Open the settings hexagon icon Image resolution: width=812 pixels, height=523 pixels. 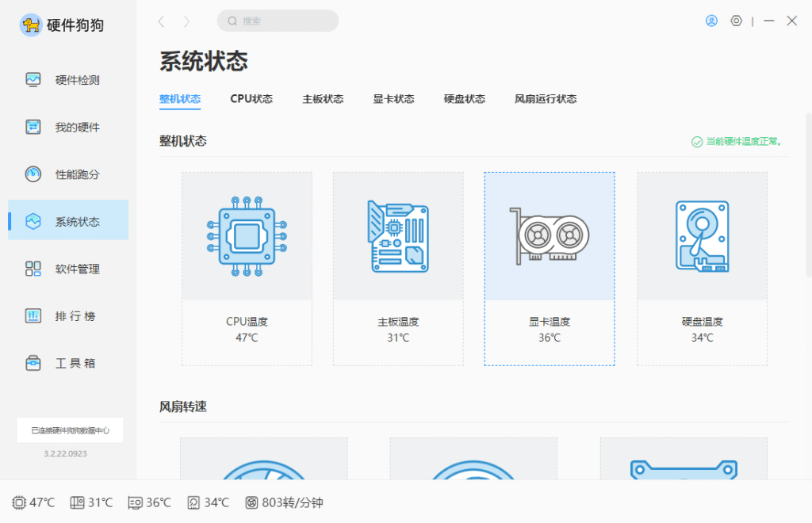click(737, 21)
